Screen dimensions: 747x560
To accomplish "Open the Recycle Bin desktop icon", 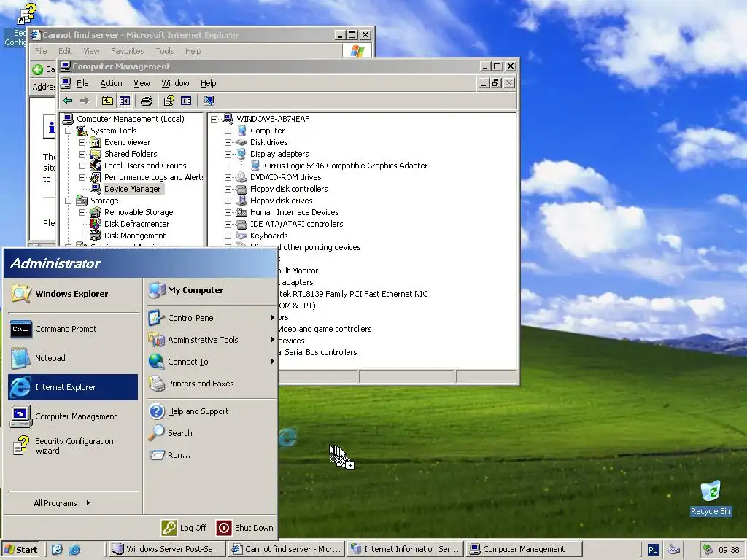I will point(711,498).
